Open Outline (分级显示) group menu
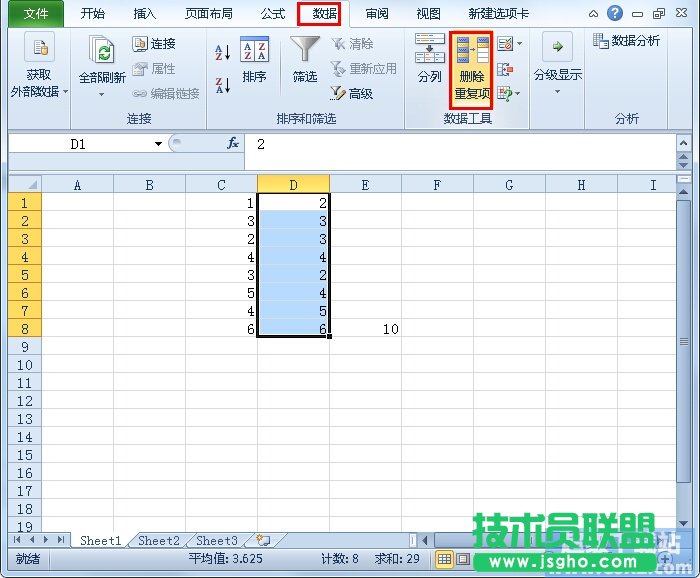Viewport: 700px width, 578px height. 558,64
